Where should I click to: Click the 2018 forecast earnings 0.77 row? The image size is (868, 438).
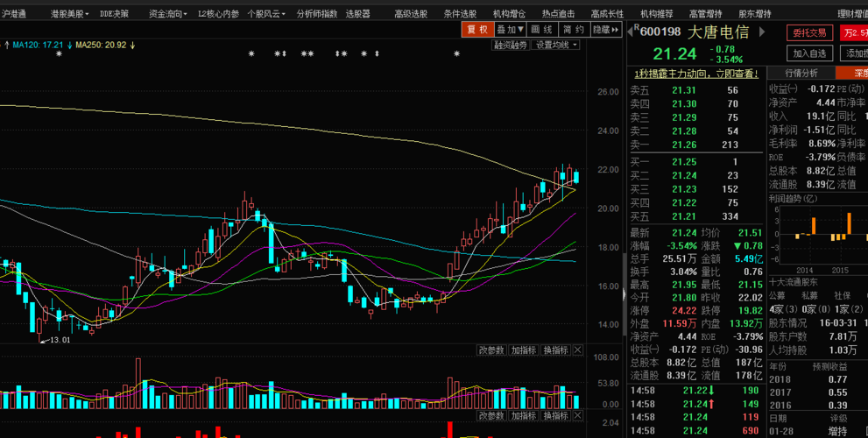tap(818, 379)
